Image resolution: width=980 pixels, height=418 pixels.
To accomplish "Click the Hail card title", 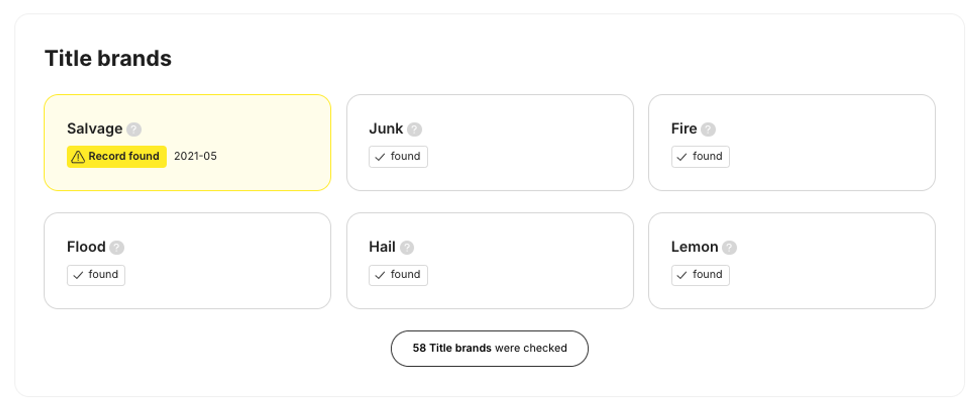I will pos(382,247).
